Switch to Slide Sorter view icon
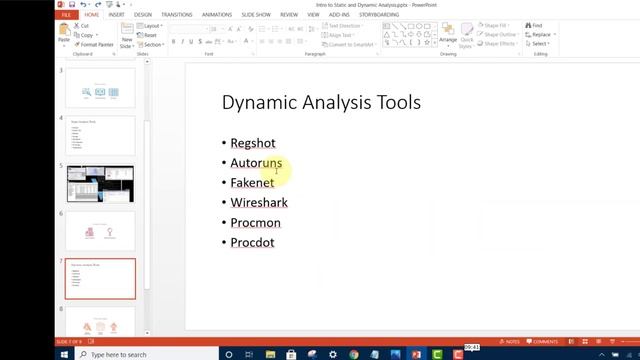 click(x=585, y=342)
